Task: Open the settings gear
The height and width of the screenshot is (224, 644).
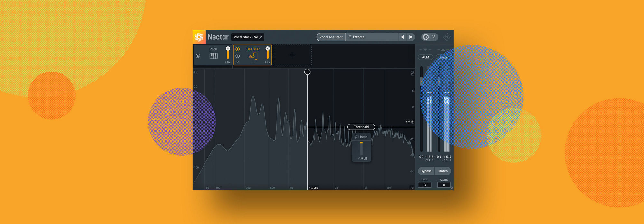Action: click(426, 37)
